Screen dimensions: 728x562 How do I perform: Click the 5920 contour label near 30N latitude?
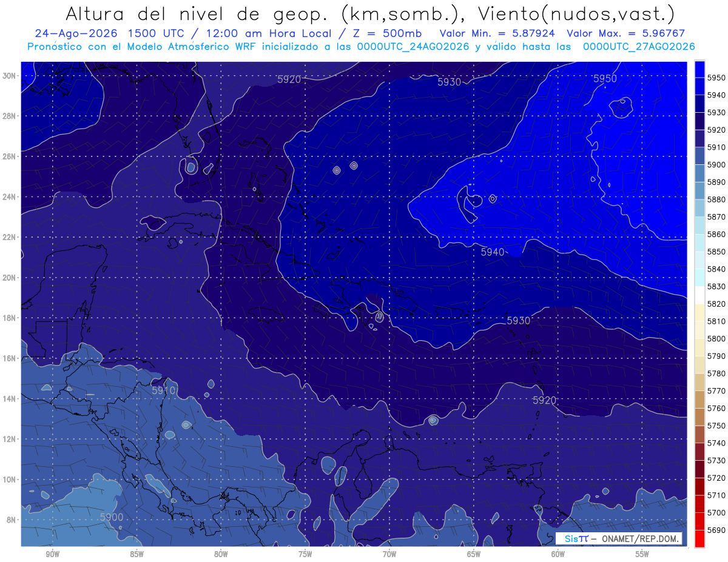pyautogui.click(x=289, y=79)
